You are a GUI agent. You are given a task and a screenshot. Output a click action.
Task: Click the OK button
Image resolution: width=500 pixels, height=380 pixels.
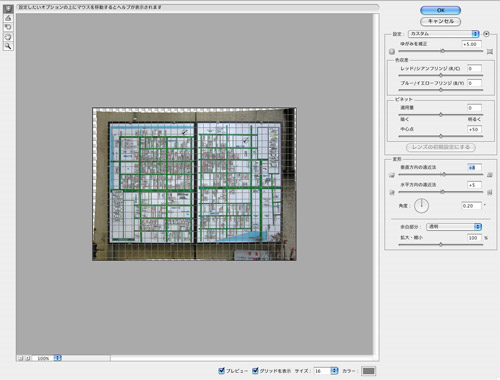click(440, 10)
